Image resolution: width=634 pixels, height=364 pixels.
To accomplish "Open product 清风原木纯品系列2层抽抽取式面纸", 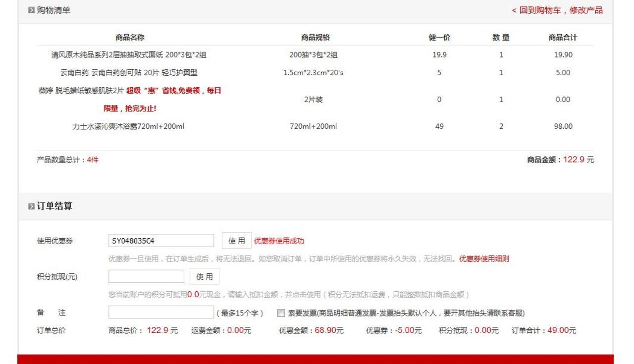I will pos(130,55).
